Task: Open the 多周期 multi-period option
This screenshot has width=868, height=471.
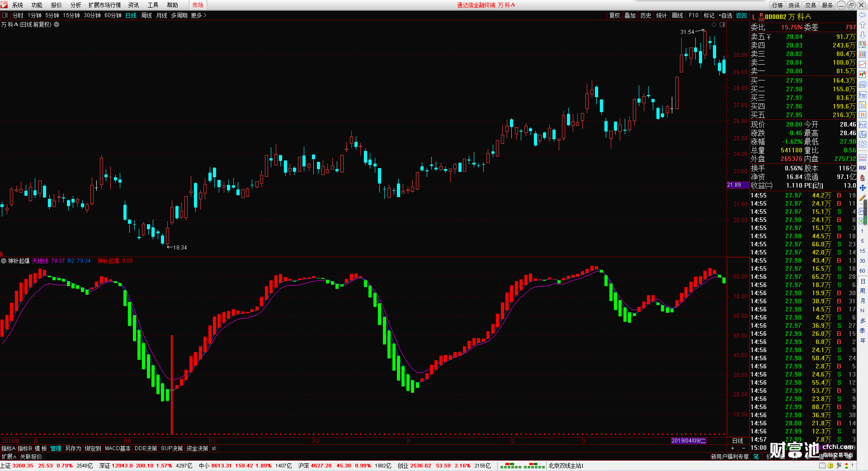Action: click(x=179, y=15)
